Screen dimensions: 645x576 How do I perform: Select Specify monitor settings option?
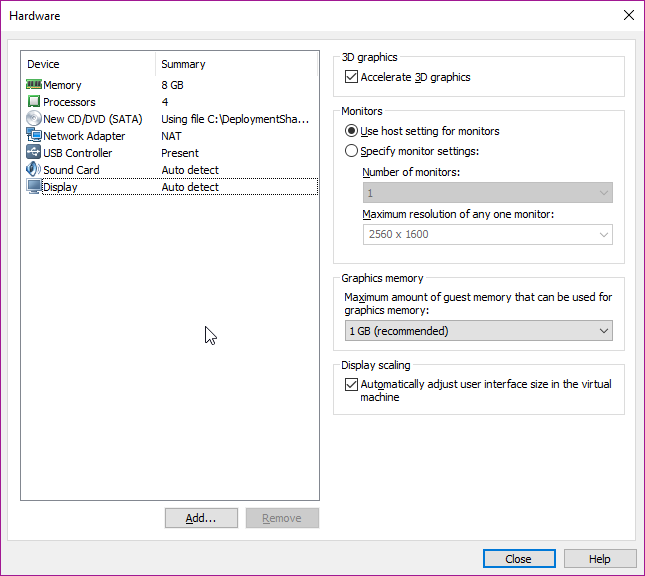[x=351, y=151]
